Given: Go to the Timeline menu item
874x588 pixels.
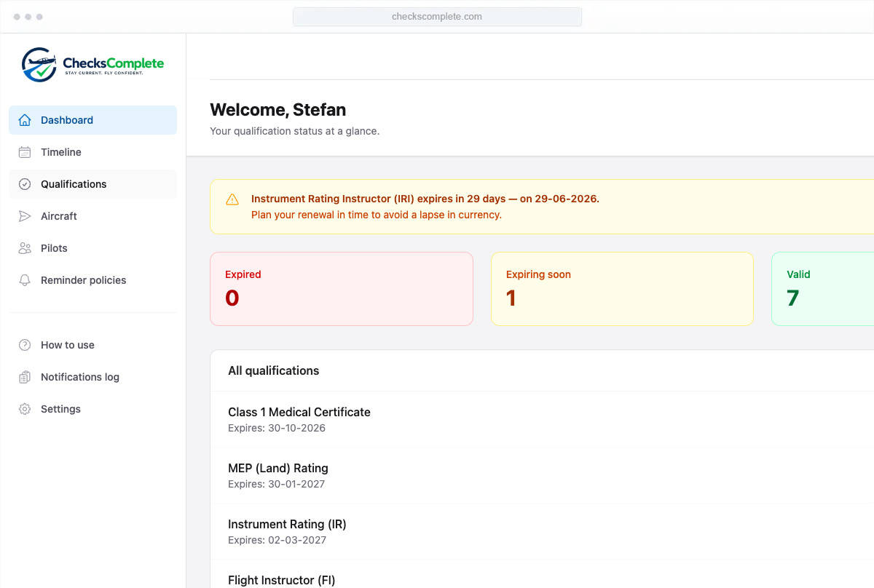Looking at the screenshot, I should click(x=92, y=152).
